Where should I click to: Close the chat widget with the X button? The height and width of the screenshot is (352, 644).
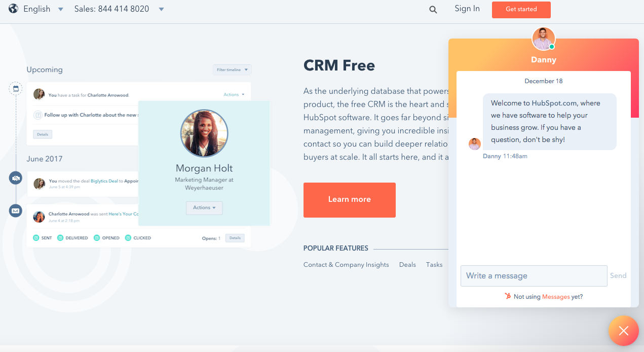click(624, 331)
